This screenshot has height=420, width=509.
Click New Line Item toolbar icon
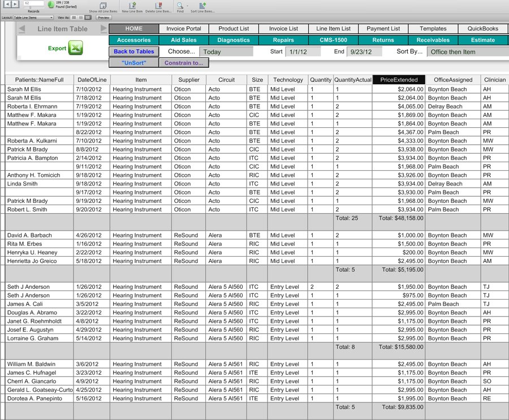(132, 6)
